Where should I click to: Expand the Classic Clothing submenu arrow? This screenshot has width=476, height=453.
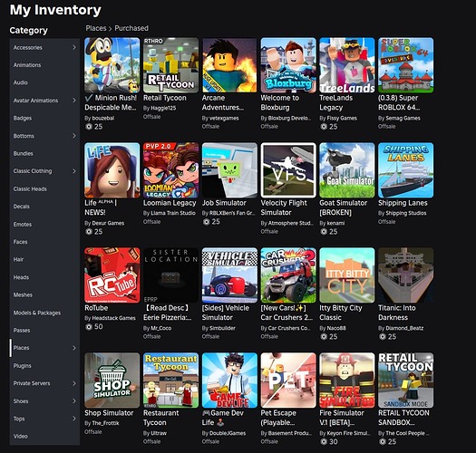(x=74, y=171)
